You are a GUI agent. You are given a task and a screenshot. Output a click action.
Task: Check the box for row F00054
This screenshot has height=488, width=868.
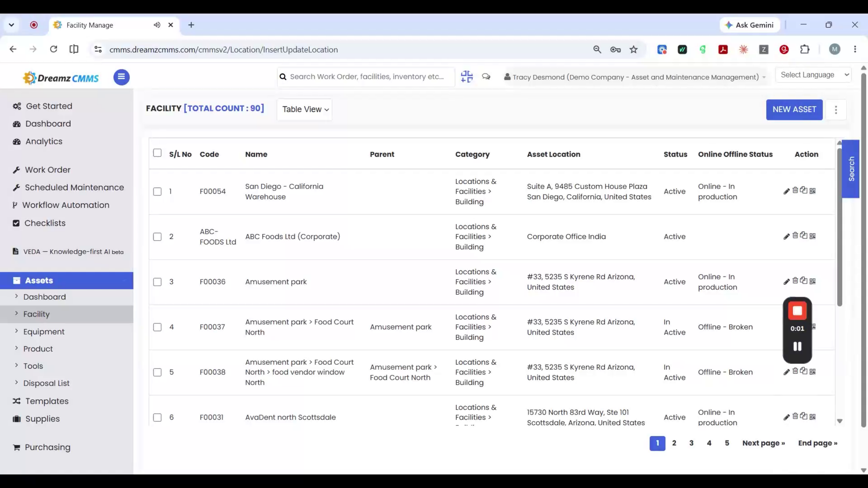(x=157, y=192)
